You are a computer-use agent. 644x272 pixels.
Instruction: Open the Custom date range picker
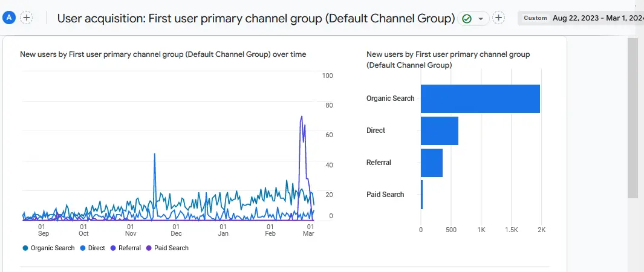tap(535, 18)
